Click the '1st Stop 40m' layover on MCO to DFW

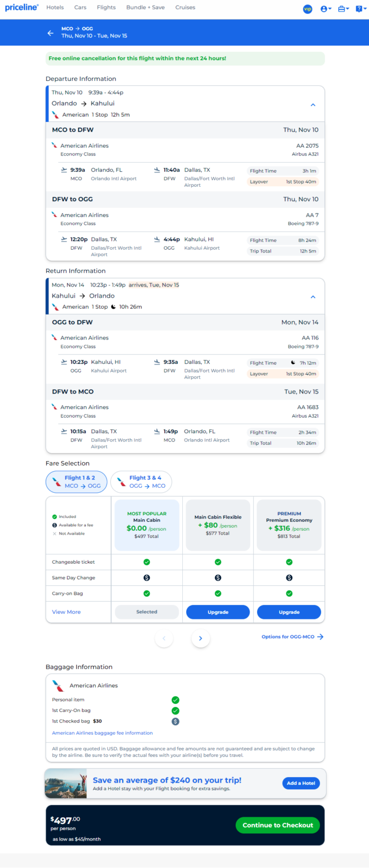pyautogui.click(x=301, y=182)
